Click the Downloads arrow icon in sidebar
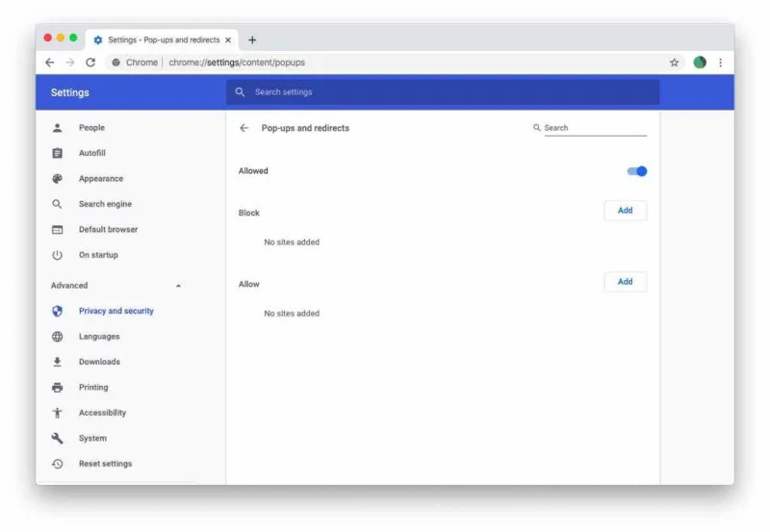Viewport: 770px width, 532px height. 58,363
